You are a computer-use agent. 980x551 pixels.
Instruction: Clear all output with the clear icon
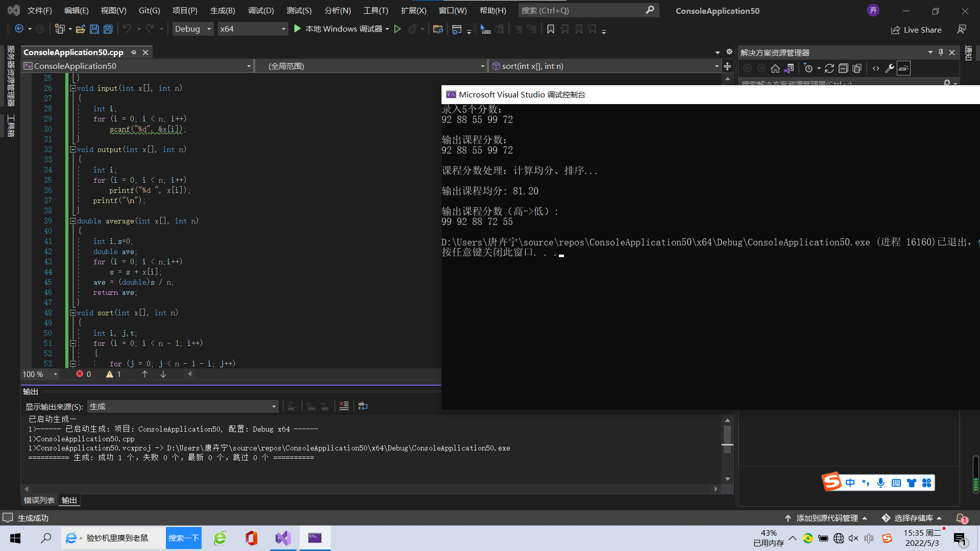(344, 406)
